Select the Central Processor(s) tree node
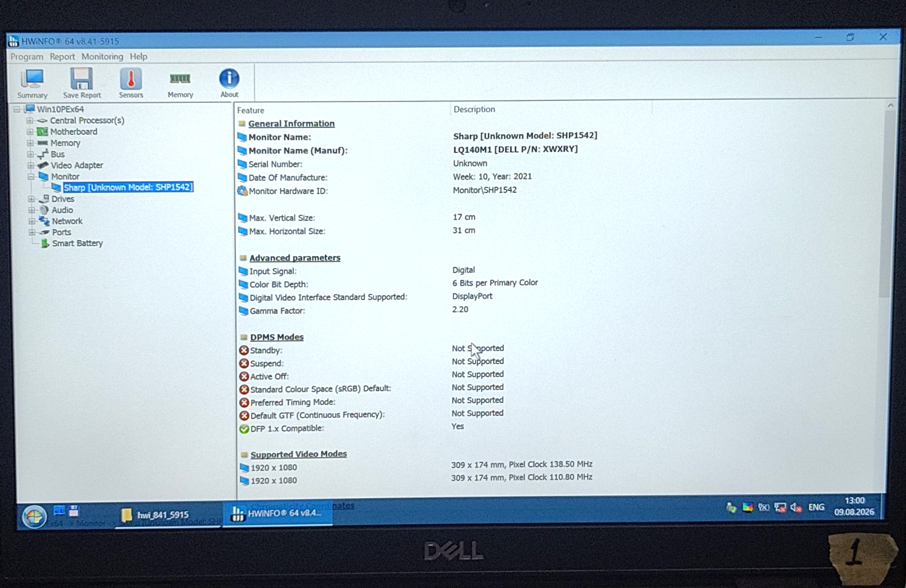Image resolution: width=906 pixels, height=588 pixels. click(x=87, y=120)
